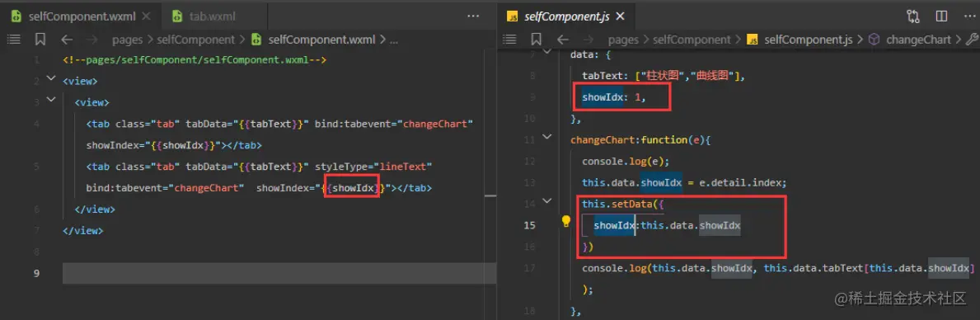The height and width of the screenshot is (320, 980).
Task: Click the bookmark icon in left editor bar
Action: point(40,40)
